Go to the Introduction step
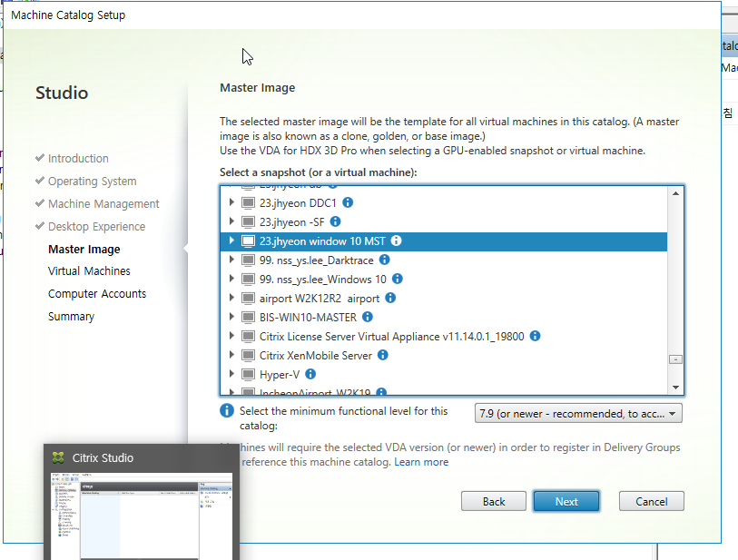The width and height of the screenshot is (738, 560). tap(78, 159)
